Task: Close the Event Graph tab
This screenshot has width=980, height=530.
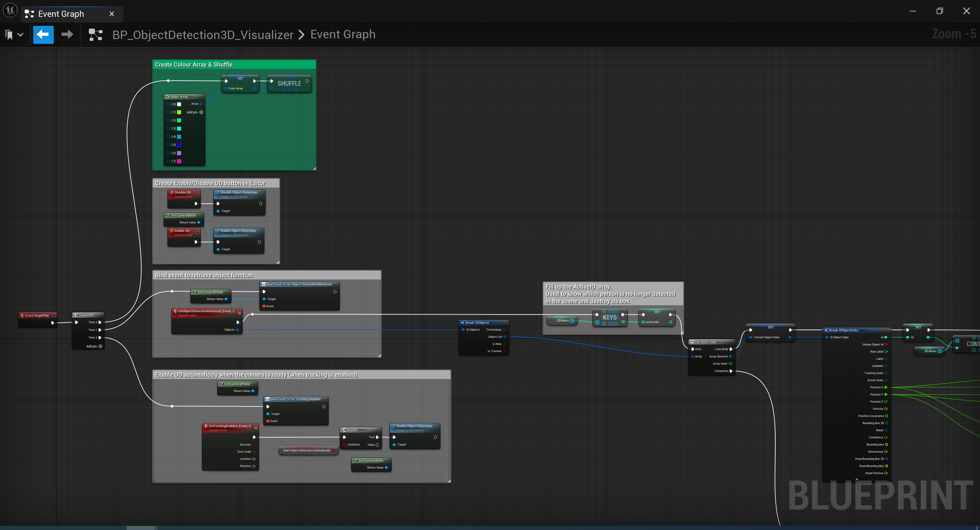Action: click(112, 14)
